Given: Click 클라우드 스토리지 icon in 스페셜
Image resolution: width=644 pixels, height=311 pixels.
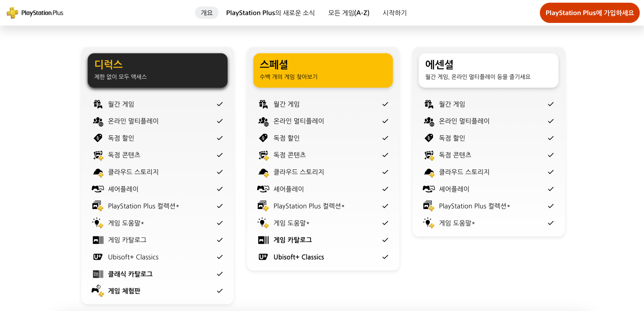Looking at the screenshot, I should click(263, 172).
